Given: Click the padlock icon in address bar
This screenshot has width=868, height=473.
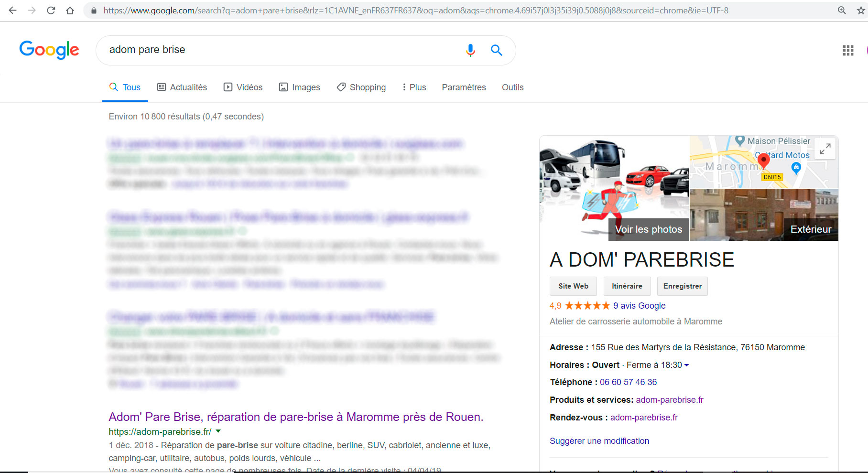Looking at the screenshot, I should pyautogui.click(x=94, y=11).
